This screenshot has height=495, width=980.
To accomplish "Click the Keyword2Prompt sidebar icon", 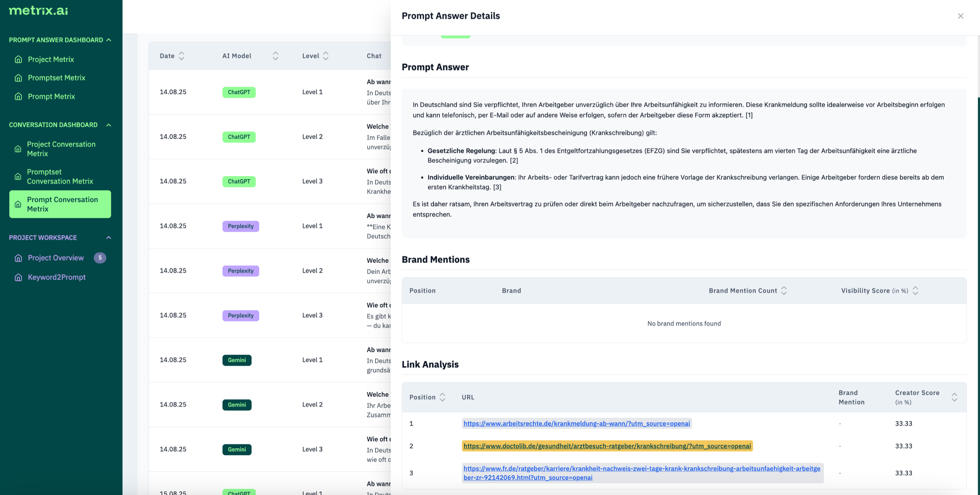I will [18, 277].
